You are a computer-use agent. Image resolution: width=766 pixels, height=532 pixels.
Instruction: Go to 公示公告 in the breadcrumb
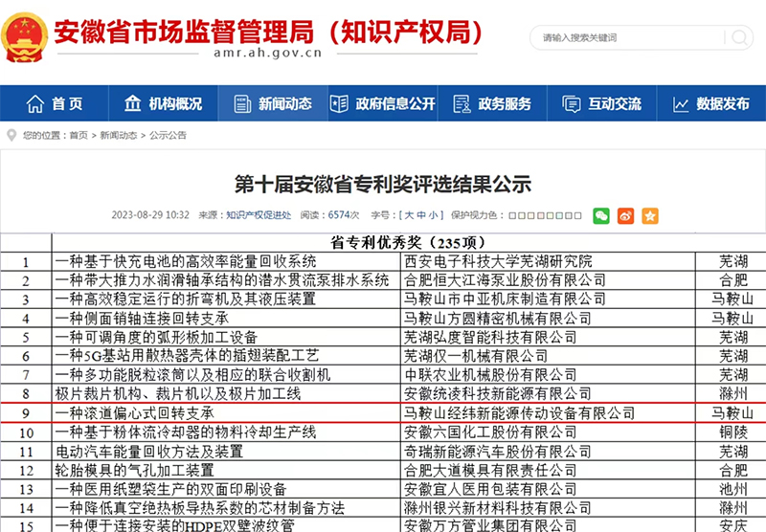tap(168, 136)
